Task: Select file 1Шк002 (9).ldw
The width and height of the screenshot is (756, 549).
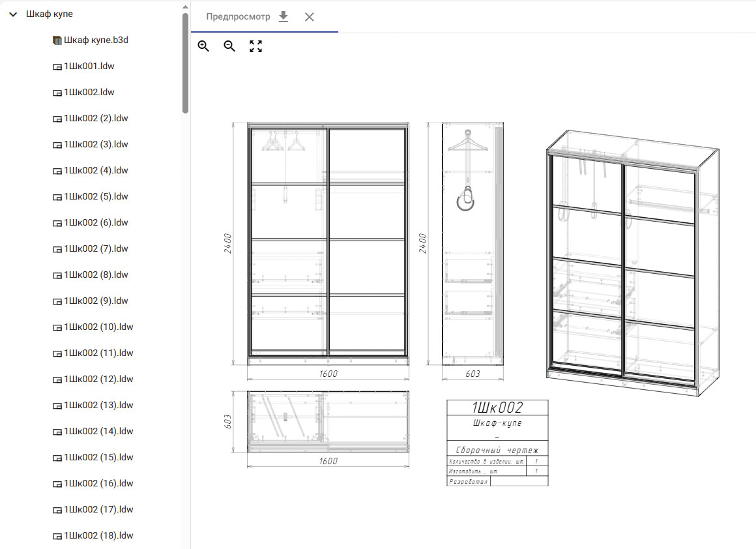Action: (x=96, y=301)
